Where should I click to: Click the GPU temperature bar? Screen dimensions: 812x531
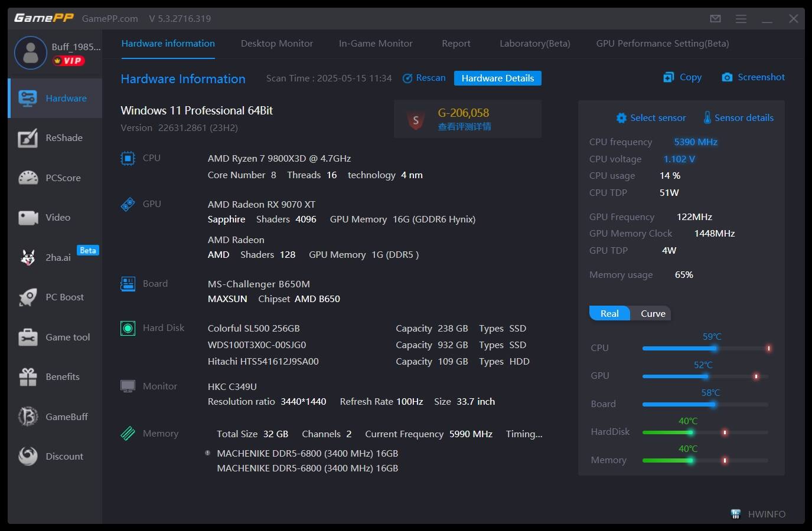pos(706,376)
